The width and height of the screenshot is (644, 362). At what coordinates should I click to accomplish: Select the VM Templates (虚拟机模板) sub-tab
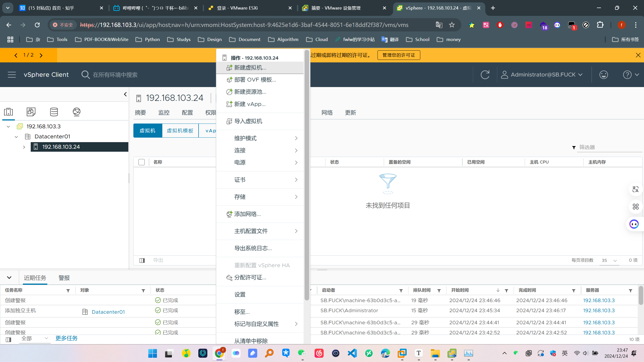pos(180,131)
